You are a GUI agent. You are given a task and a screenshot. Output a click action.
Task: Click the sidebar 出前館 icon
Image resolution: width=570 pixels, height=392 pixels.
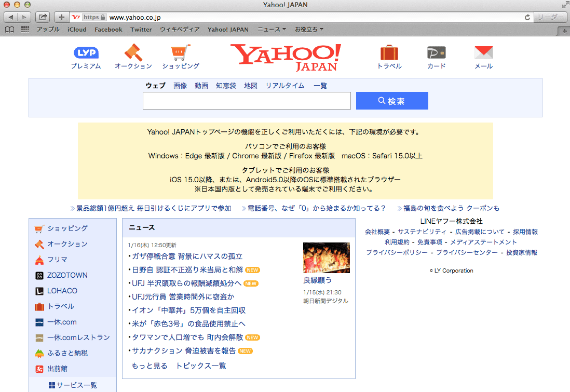pyautogui.click(x=39, y=369)
